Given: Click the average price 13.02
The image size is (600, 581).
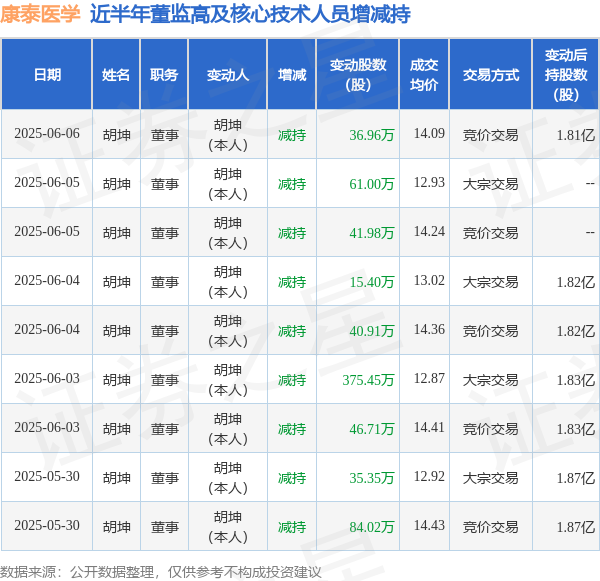Looking at the screenshot, I should [429, 280].
